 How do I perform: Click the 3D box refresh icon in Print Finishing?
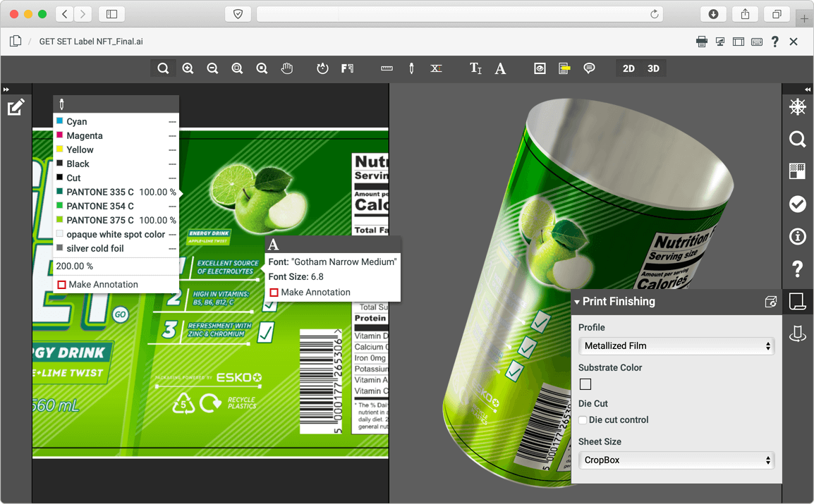coord(771,302)
